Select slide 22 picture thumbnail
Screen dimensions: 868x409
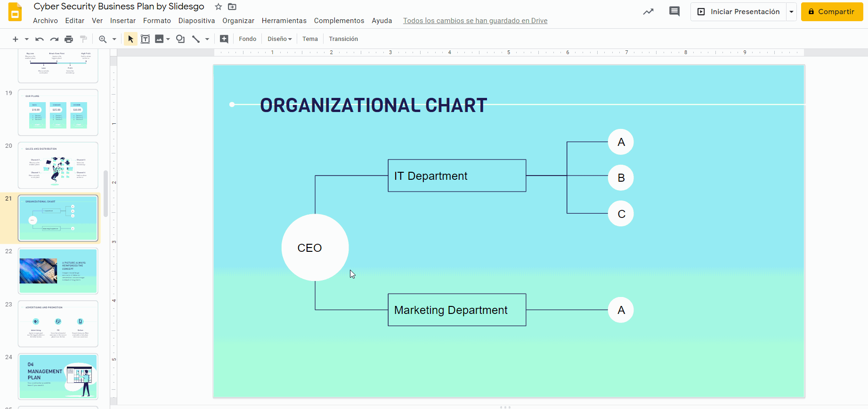pyautogui.click(x=58, y=271)
